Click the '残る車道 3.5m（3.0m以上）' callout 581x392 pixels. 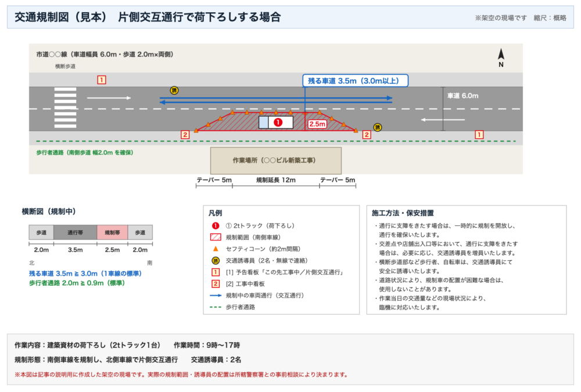pyautogui.click(x=356, y=81)
